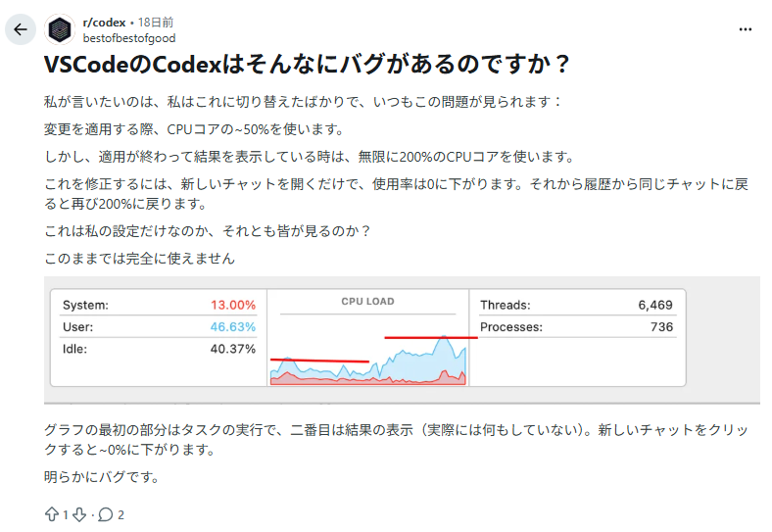Open the three-dot more options menu
The image size is (772, 532).
745,29
